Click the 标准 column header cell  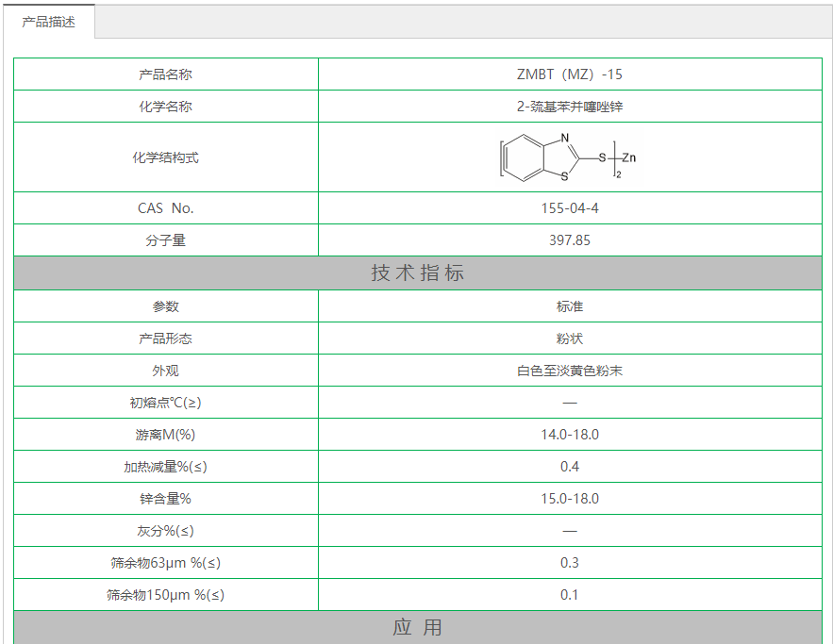569,306
